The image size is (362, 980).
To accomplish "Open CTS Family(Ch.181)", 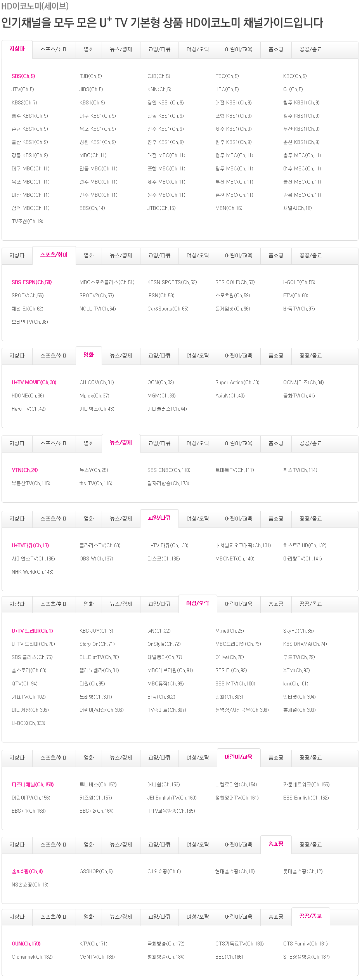I will point(305,944).
